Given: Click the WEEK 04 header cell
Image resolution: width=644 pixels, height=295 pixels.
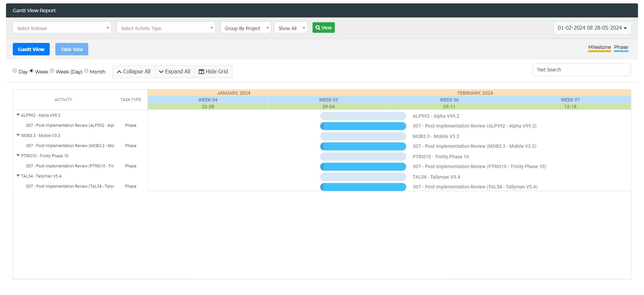Looking at the screenshot, I should coord(208,100).
